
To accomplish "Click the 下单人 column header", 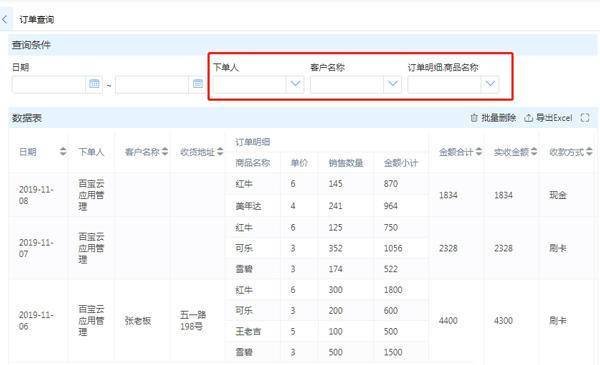I will (x=91, y=152).
